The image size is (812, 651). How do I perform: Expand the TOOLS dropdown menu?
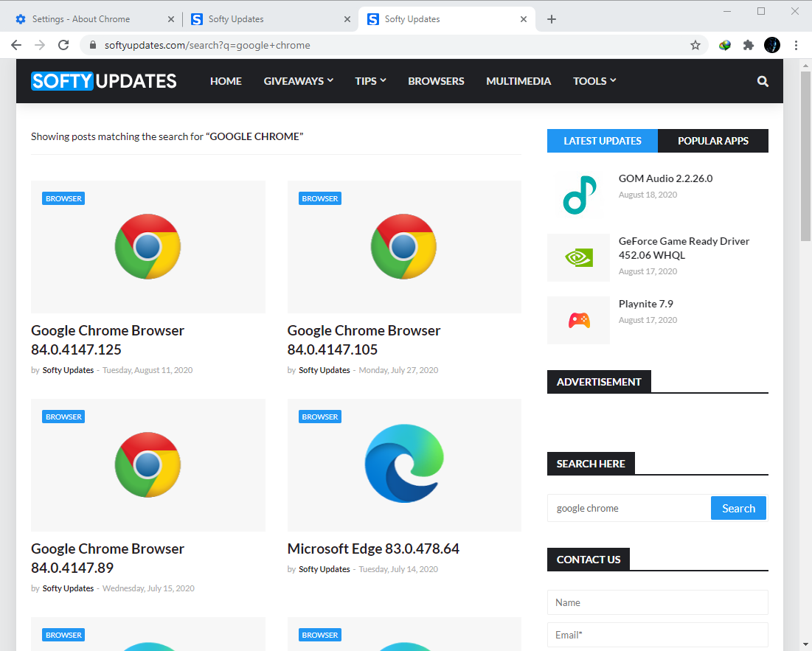coord(594,81)
